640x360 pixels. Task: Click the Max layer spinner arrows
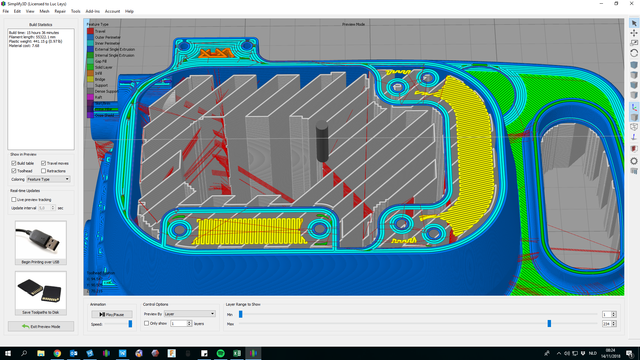tap(614, 324)
